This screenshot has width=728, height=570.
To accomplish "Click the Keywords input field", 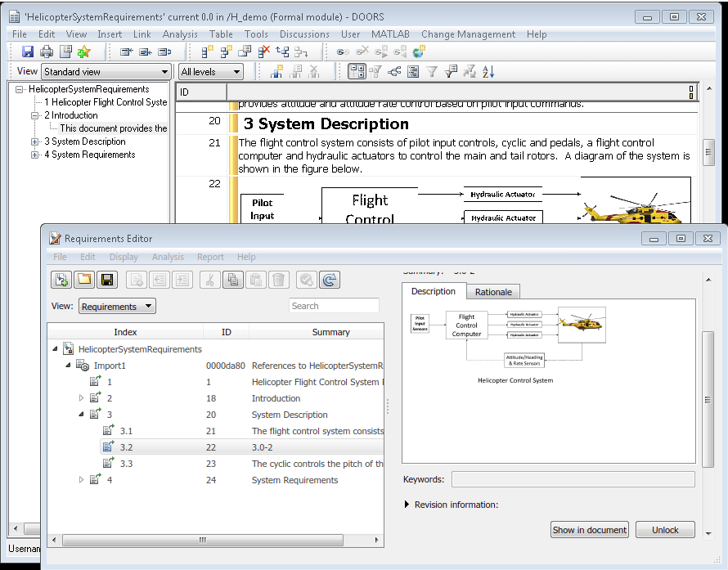I will (x=573, y=479).
